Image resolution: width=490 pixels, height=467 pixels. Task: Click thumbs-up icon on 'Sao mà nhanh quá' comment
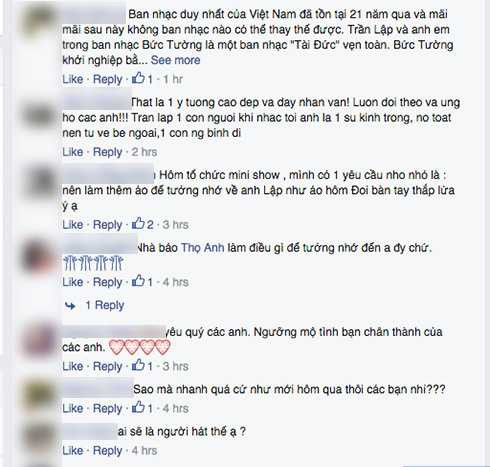(x=138, y=408)
